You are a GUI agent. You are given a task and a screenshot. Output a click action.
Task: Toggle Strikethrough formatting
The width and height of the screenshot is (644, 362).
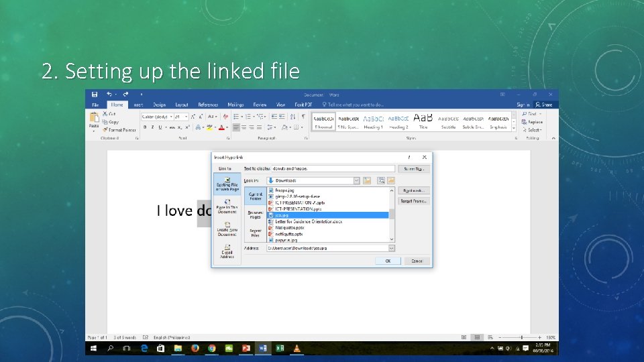(x=172, y=127)
